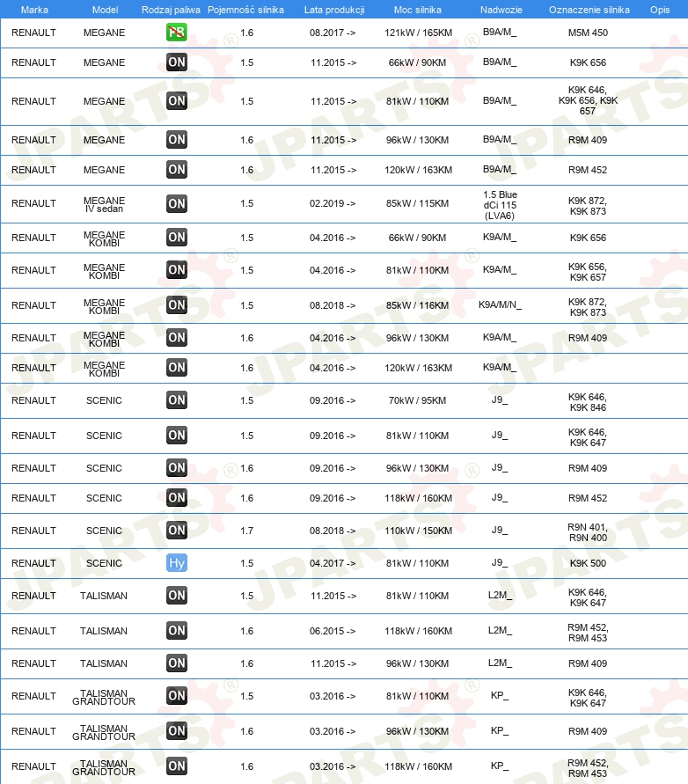The height and width of the screenshot is (784, 688).
Task: Click the Model column header
Action: [105, 10]
